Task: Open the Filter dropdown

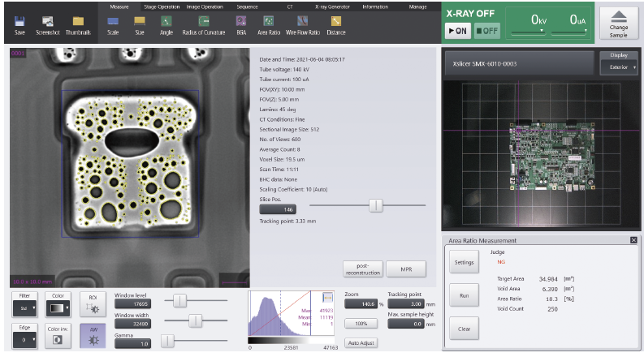Action: [x=24, y=308]
